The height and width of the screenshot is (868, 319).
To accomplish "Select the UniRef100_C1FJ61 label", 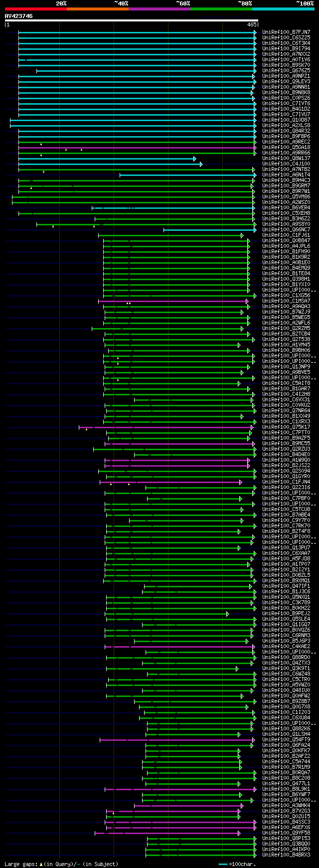I will (286, 235).
